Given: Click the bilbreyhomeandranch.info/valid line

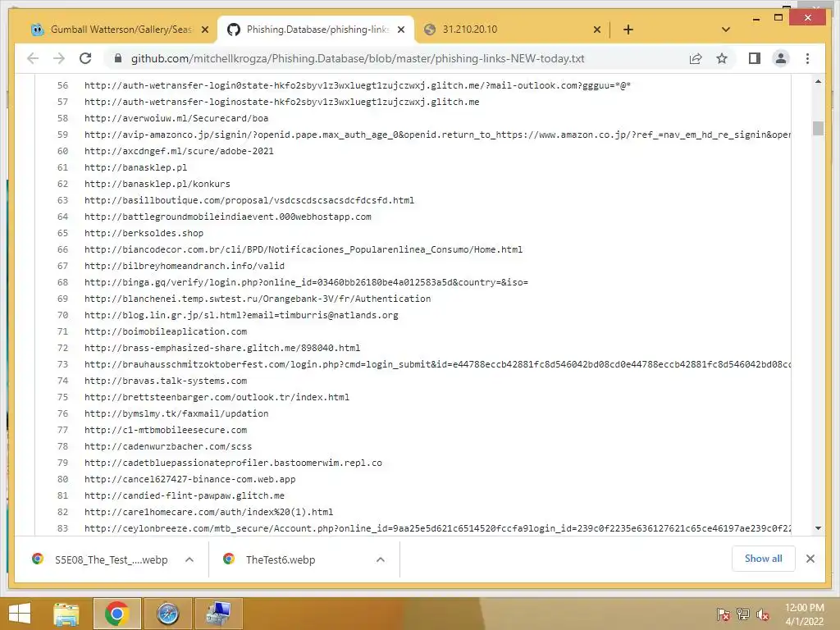Looking at the screenshot, I should (185, 266).
